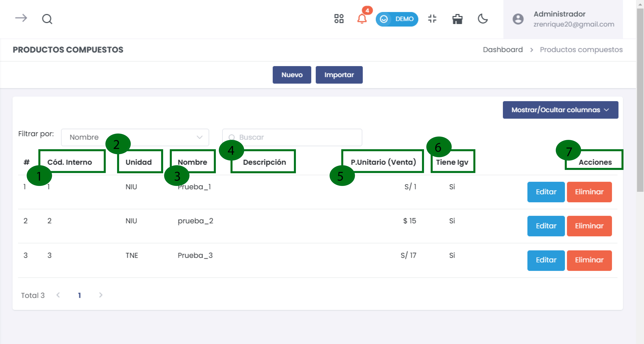
Task: Open notifications bell with badge
Action: (x=362, y=19)
